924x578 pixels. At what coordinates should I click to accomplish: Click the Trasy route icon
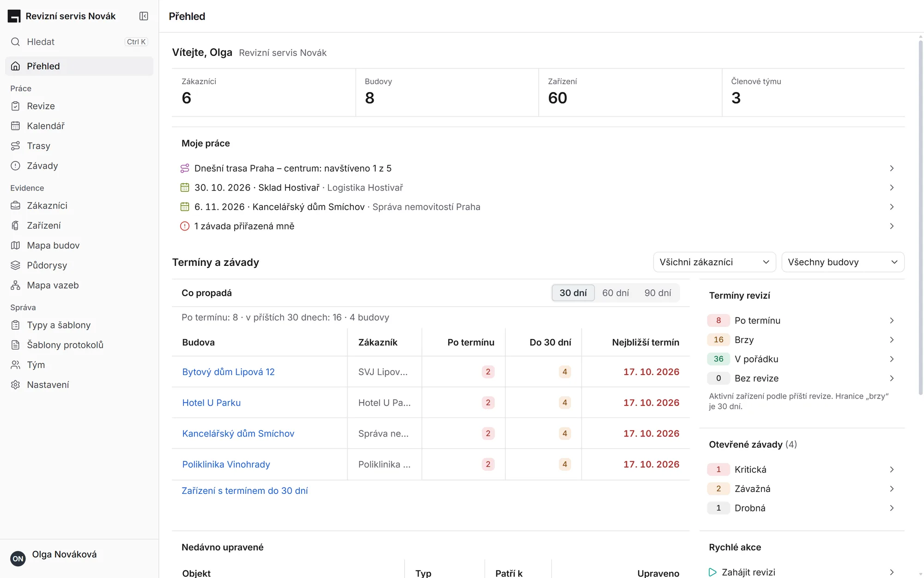tap(15, 146)
